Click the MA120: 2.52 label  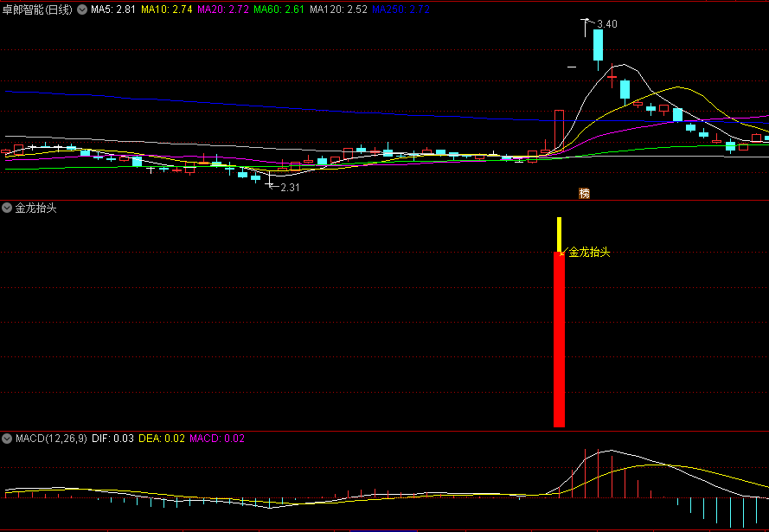click(338, 10)
